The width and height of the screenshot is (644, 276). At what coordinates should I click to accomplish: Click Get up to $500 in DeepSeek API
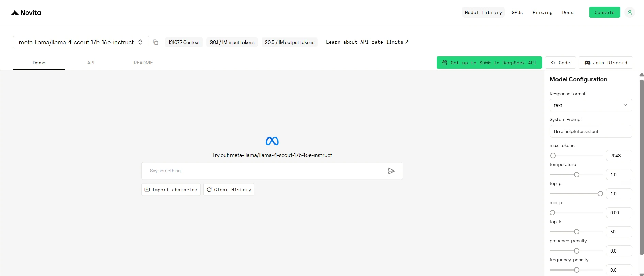[489, 63]
